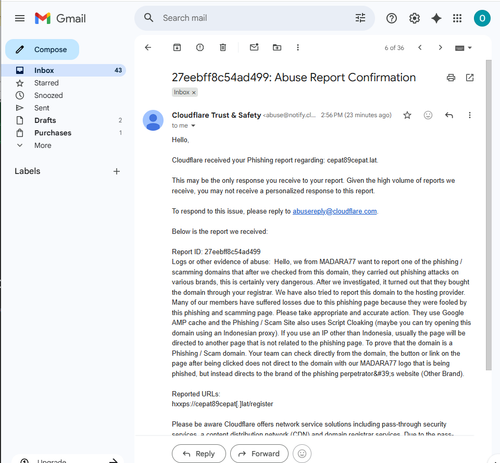Click in Search mail field
500x463 pixels.
[x=255, y=18]
